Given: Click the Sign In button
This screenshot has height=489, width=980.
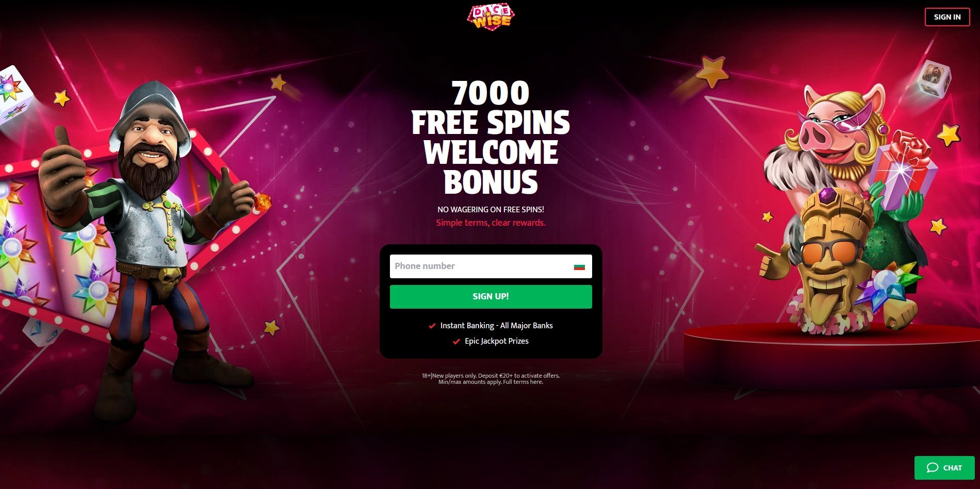Looking at the screenshot, I should coord(947,17).
